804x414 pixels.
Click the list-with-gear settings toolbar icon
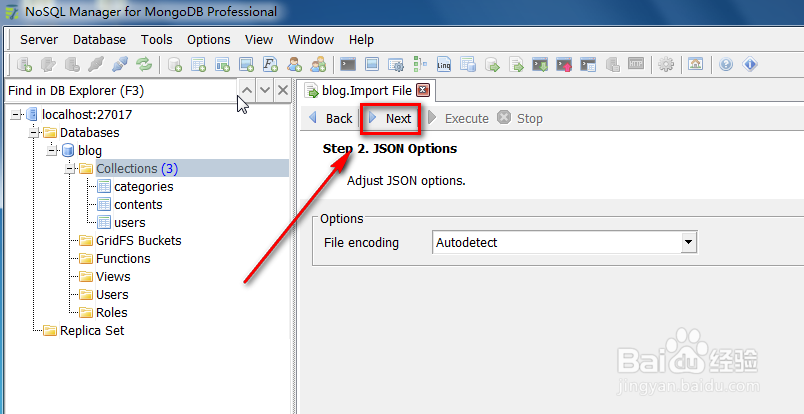[x=396, y=64]
